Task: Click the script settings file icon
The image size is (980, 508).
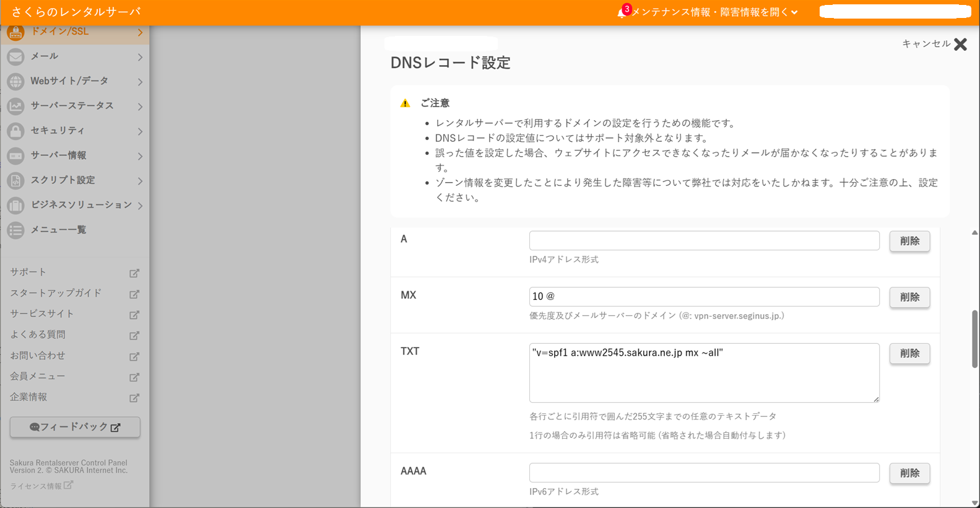Action: (x=15, y=180)
